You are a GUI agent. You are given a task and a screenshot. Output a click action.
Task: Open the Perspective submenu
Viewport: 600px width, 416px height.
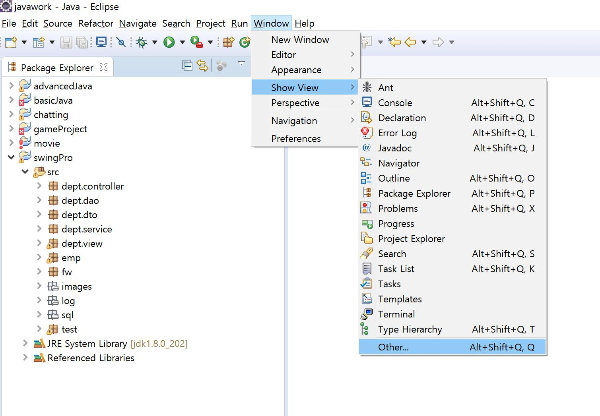click(x=305, y=103)
